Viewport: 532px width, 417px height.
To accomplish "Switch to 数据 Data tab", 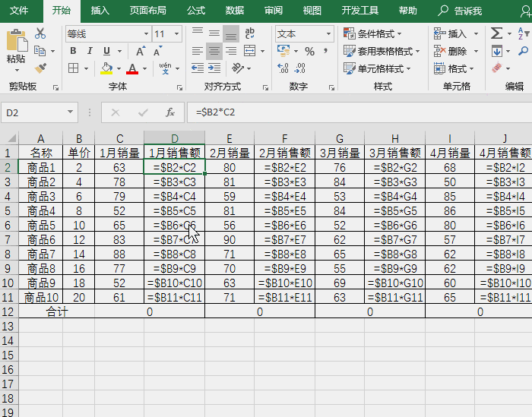I will pyautogui.click(x=235, y=11).
